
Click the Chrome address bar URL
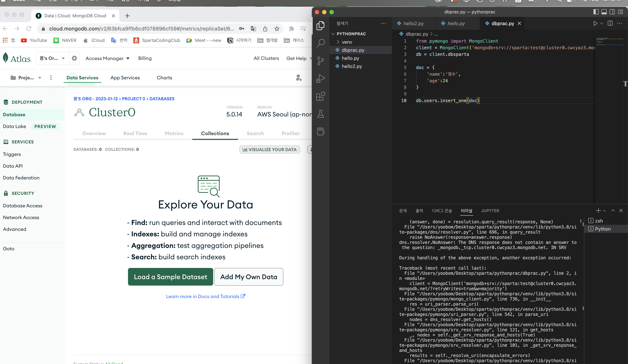pyautogui.click(x=142, y=29)
